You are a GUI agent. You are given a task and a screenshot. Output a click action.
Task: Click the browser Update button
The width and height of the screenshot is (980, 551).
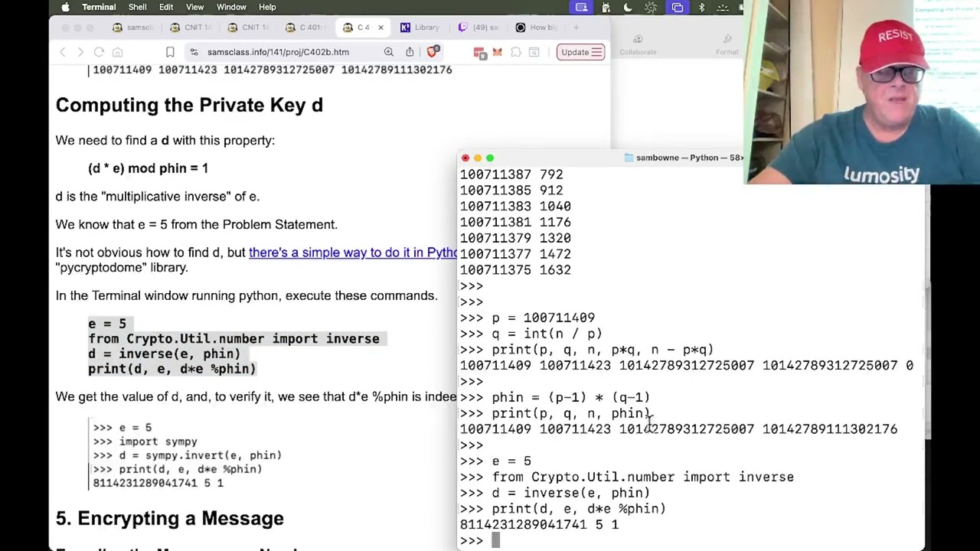point(580,52)
